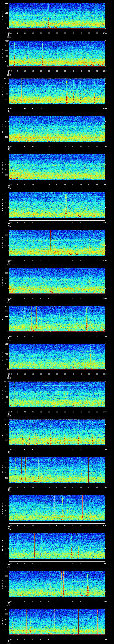114x644 pixels.
Task: Click the 13:32:00 start time label
Action: click(x=9, y=639)
